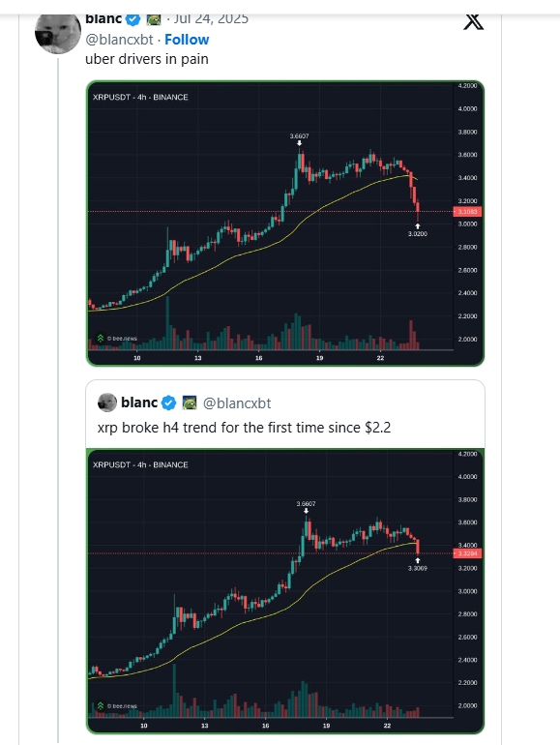Click frog badge in quoted tweet
Image resolution: width=560 pixels, height=745 pixels.
coord(190,402)
